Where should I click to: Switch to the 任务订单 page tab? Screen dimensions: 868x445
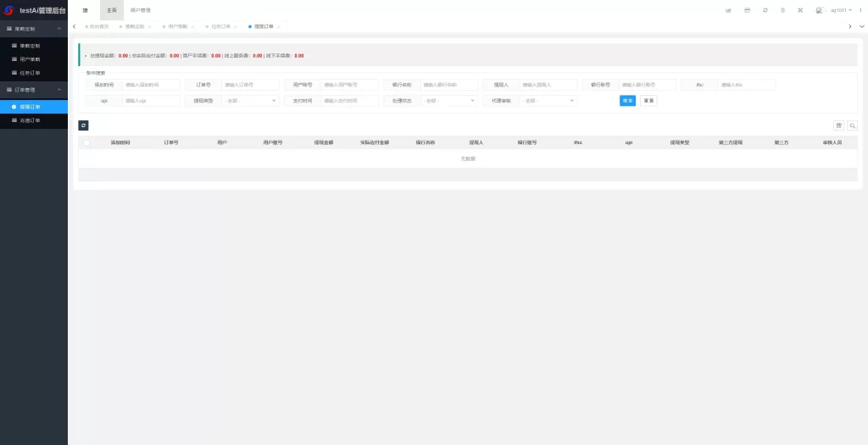221,26
